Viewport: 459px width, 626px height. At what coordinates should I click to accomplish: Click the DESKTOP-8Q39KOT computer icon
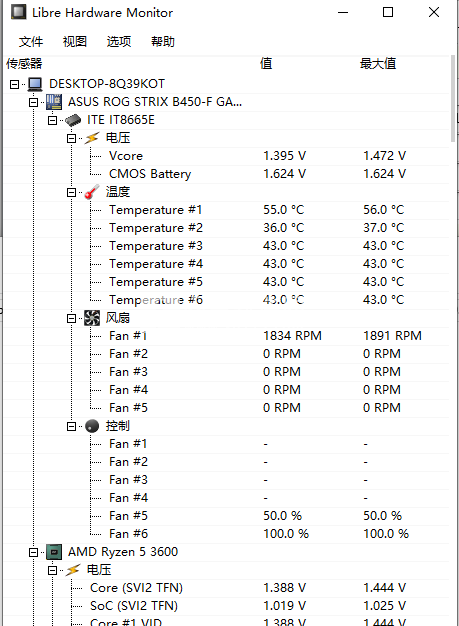coord(35,84)
